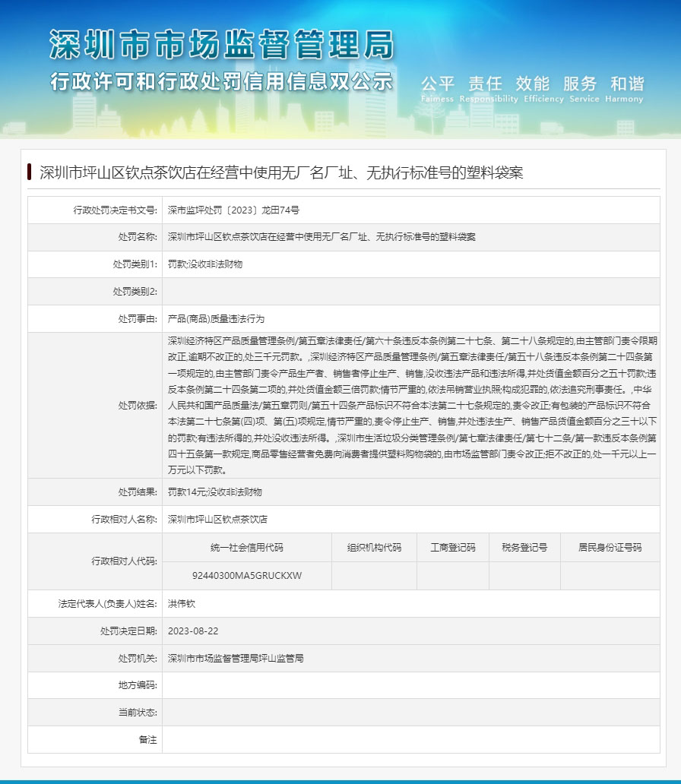Screen dimensions: 681x784
Task: Click the "行政相对人名称:" label
Action: click(124, 520)
